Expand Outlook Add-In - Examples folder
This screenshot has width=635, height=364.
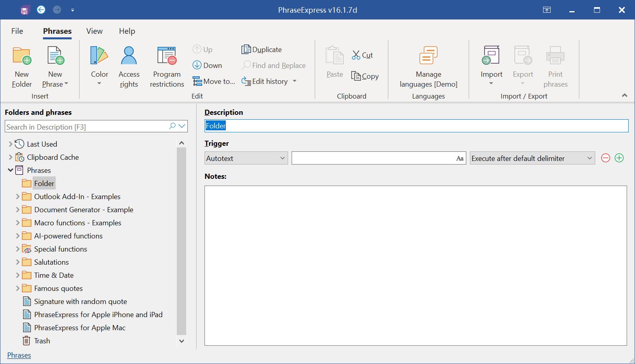coord(18,196)
